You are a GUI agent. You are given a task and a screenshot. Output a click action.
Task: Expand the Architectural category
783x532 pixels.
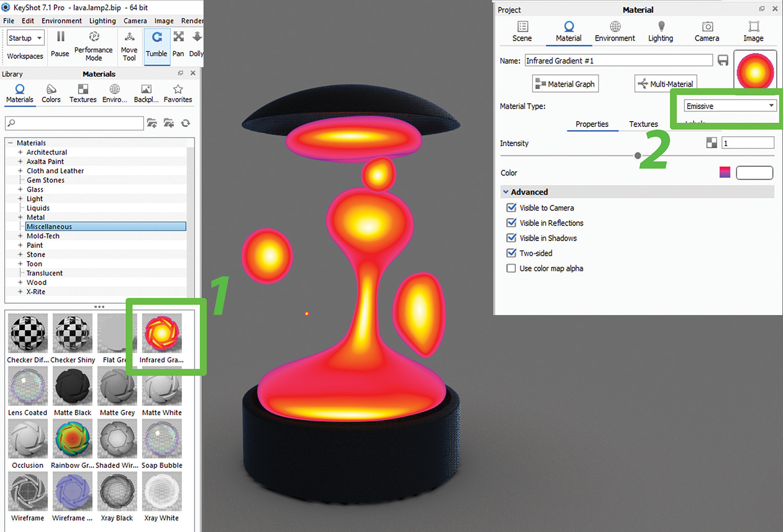tap(20, 152)
